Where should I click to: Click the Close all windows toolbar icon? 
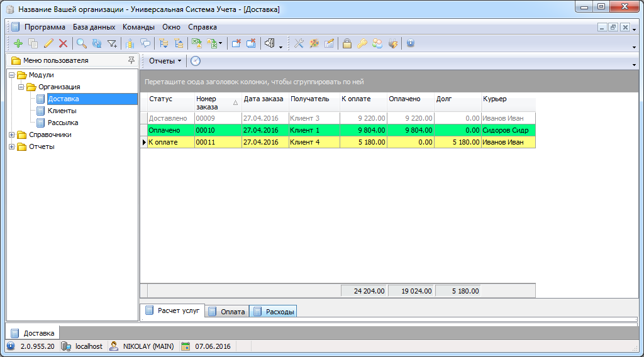click(251, 43)
